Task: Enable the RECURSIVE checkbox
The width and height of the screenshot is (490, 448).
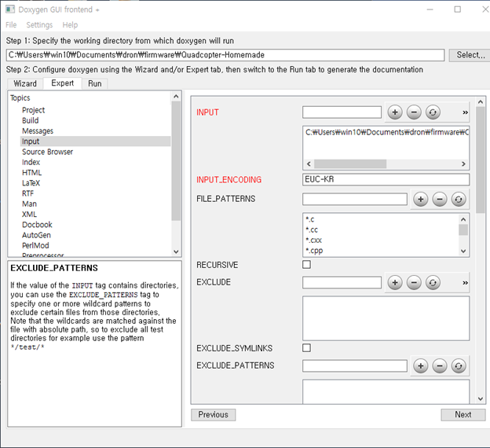Action: pos(306,265)
